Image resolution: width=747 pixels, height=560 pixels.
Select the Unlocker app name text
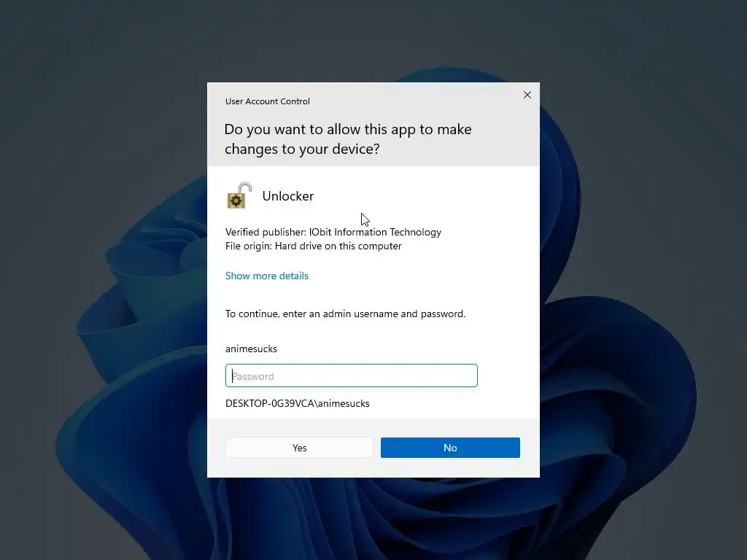(287, 196)
